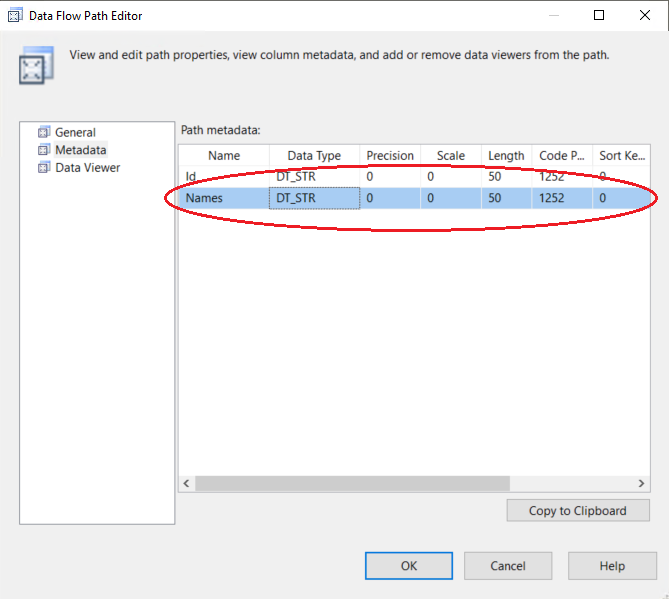Select the Data Viewer page

click(87, 168)
